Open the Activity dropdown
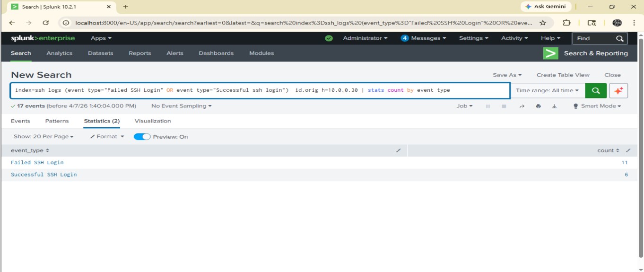The width and height of the screenshot is (644, 272). coord(515,38)
